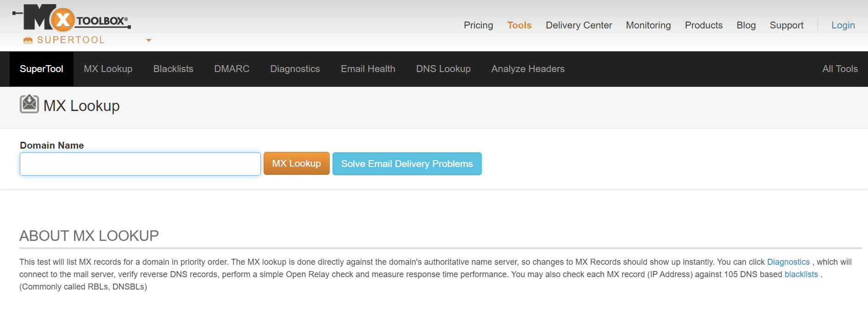
Task: Expand the SuperTool dropdown arrow
Action: pos(148,40)
